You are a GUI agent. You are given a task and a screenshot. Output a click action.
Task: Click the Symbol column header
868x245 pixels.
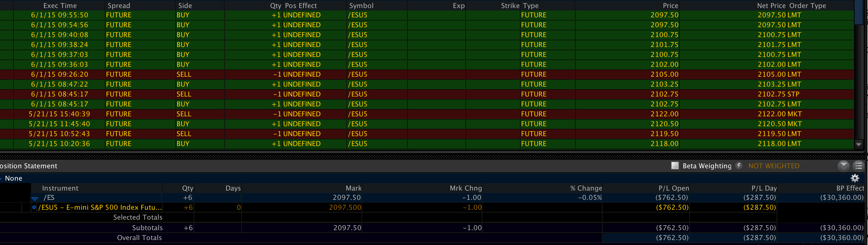pos(361,5)
